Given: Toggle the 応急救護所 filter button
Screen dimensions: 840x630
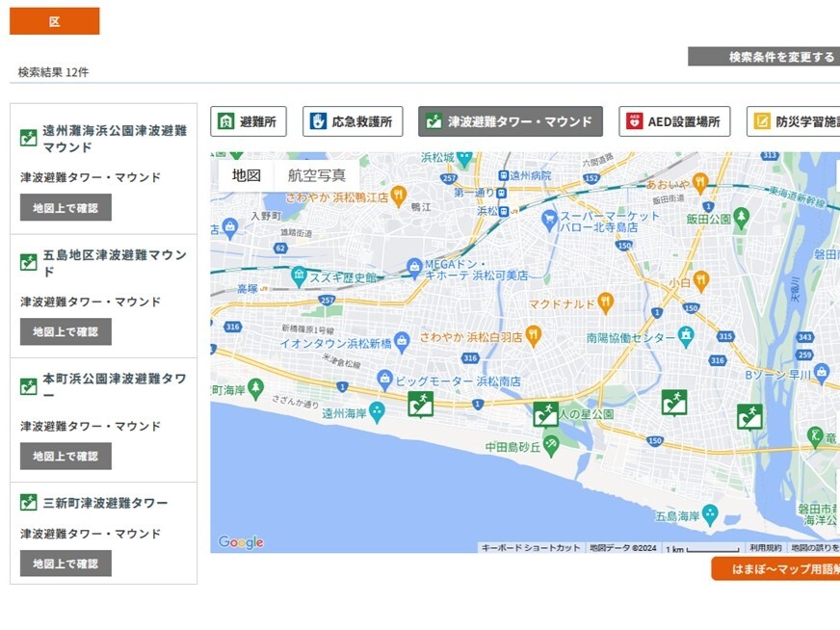Looking at the screenshot, I should [x=353, y=121].
